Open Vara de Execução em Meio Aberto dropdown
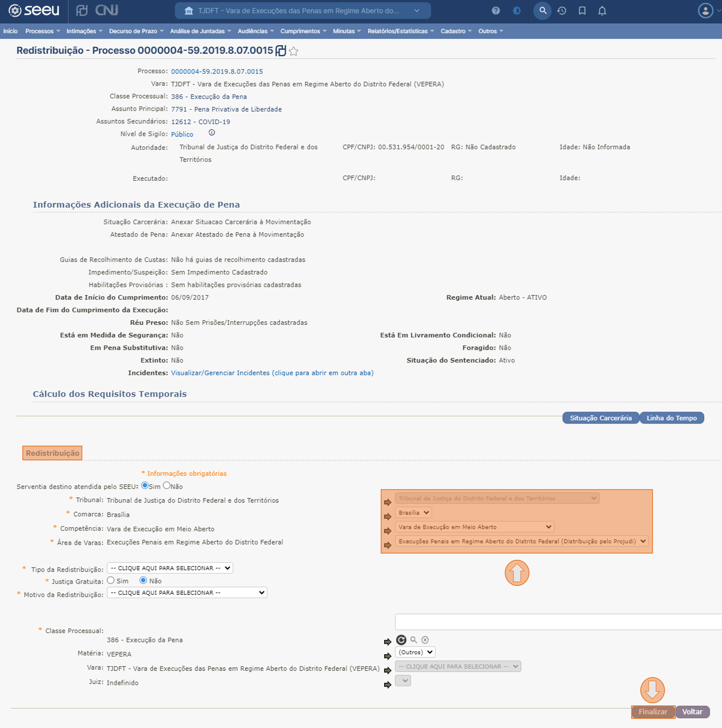Screen dimensions: 722x728 pos(474,527)
